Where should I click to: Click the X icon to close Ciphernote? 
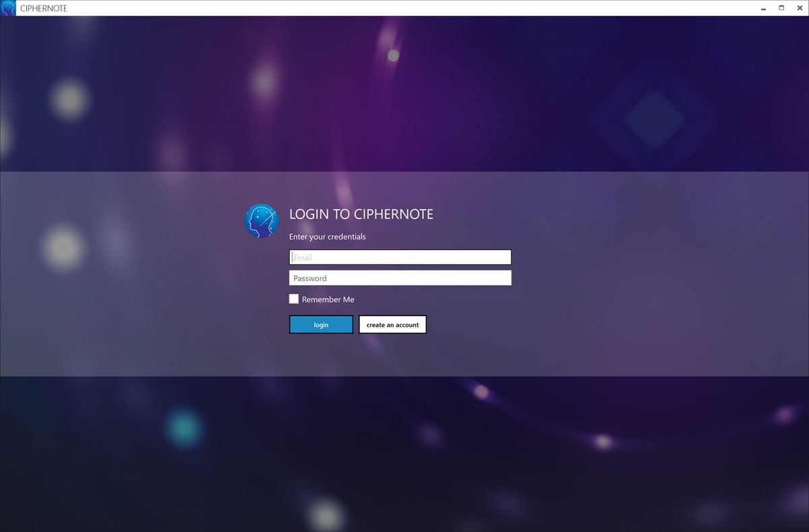(x=799, y=7)
